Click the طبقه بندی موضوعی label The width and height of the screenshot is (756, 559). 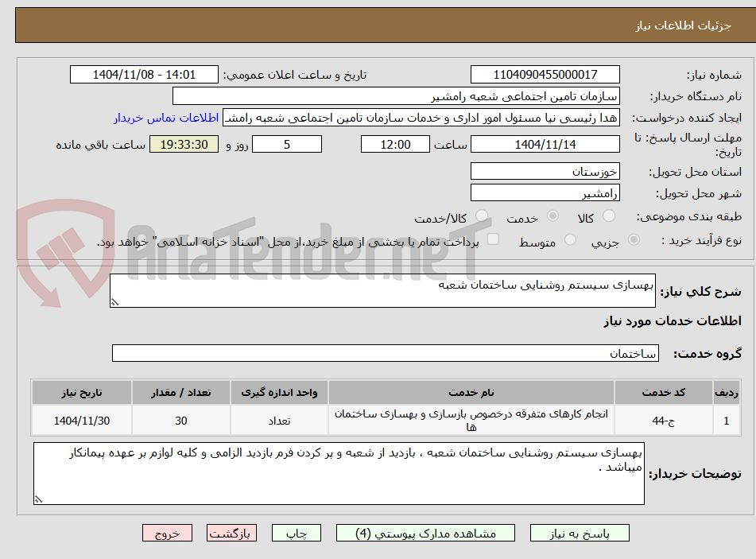(x=689, y=216)
